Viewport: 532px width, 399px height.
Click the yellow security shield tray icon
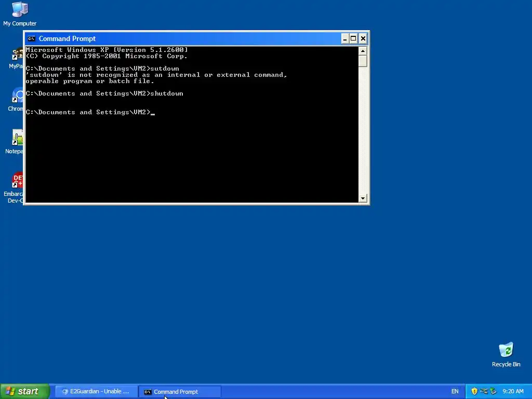pyautogui.click(x=474, y=391)
